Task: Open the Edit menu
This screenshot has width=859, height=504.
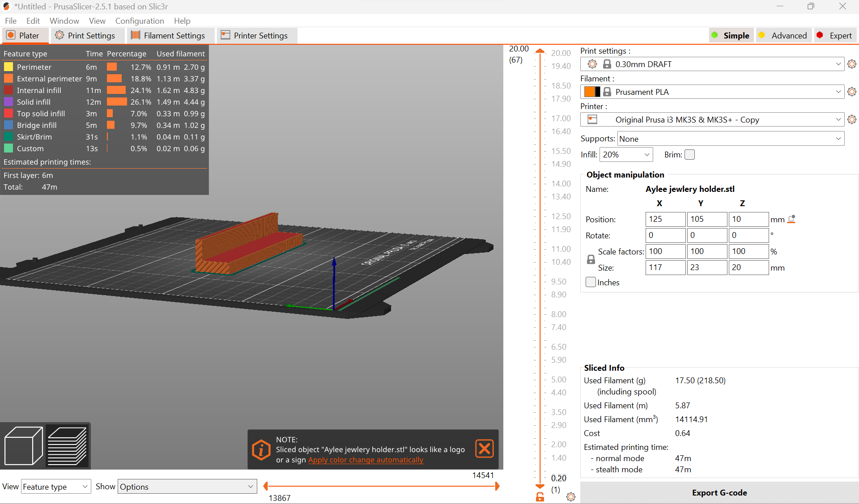Action: 33,21
